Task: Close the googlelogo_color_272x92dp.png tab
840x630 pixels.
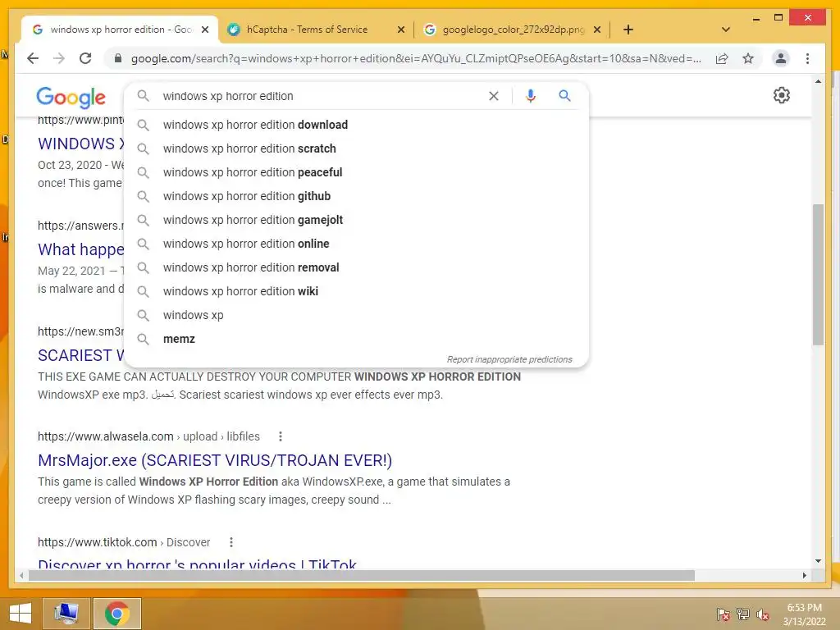Action: point(597,30)
